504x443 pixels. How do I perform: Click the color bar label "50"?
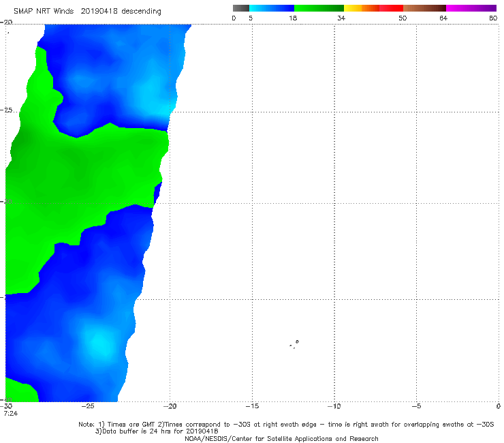pos(403,18)
